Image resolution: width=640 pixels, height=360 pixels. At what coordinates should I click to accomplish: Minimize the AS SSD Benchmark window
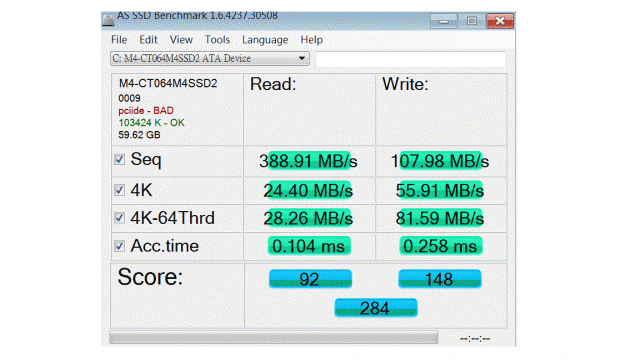(x=444, y=21)
